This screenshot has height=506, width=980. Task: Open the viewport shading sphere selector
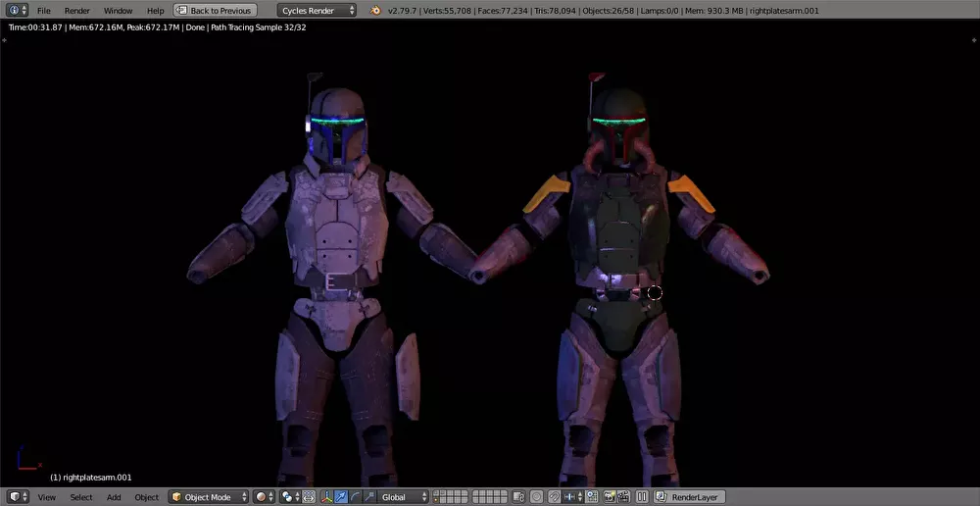[264, 497]
